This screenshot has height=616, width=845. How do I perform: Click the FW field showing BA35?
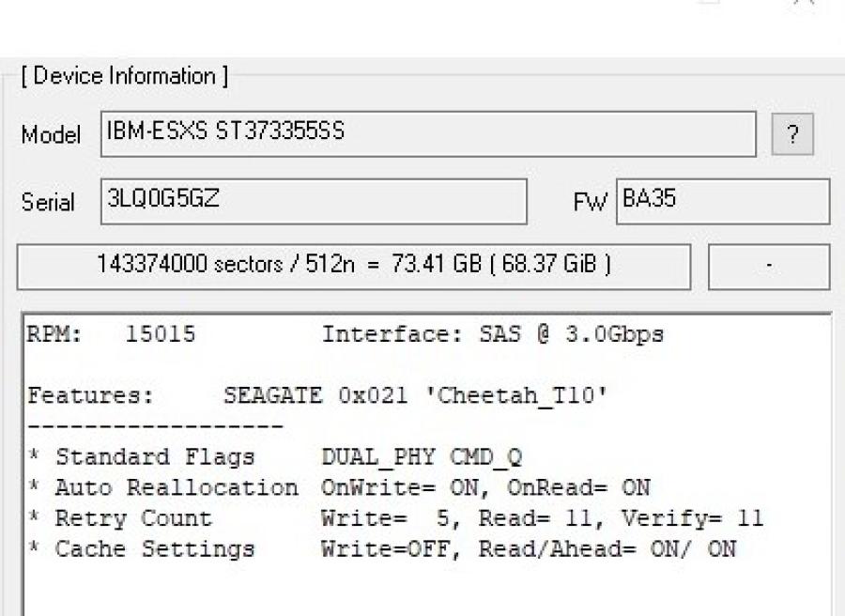pos(723,202)
